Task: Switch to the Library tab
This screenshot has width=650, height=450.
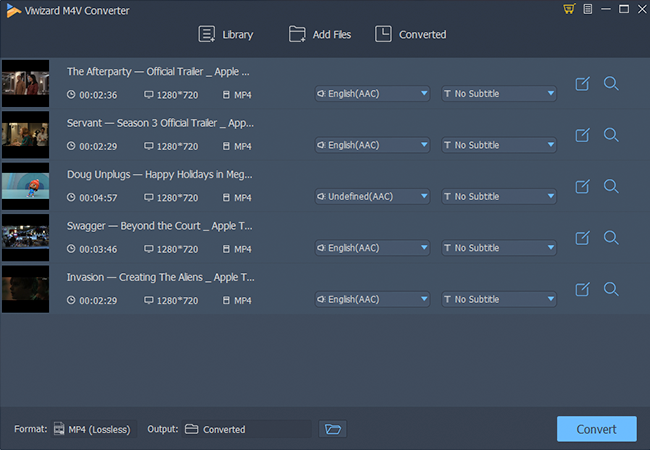Action: click(x=226, y=34)
